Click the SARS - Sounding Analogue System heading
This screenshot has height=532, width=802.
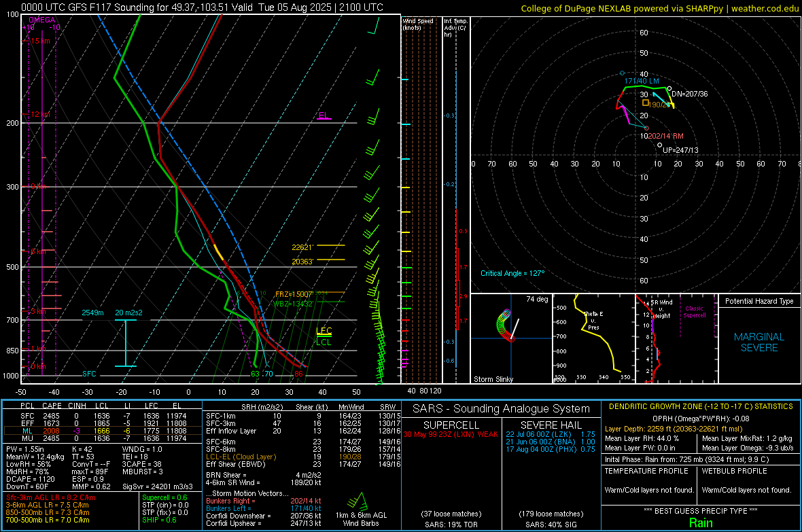point(502,409)
